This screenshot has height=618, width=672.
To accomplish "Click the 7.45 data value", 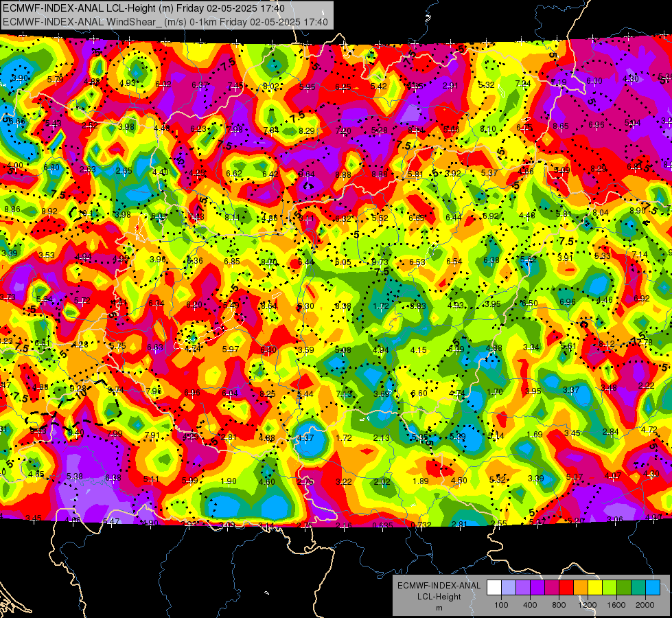I will pos(235,87).
